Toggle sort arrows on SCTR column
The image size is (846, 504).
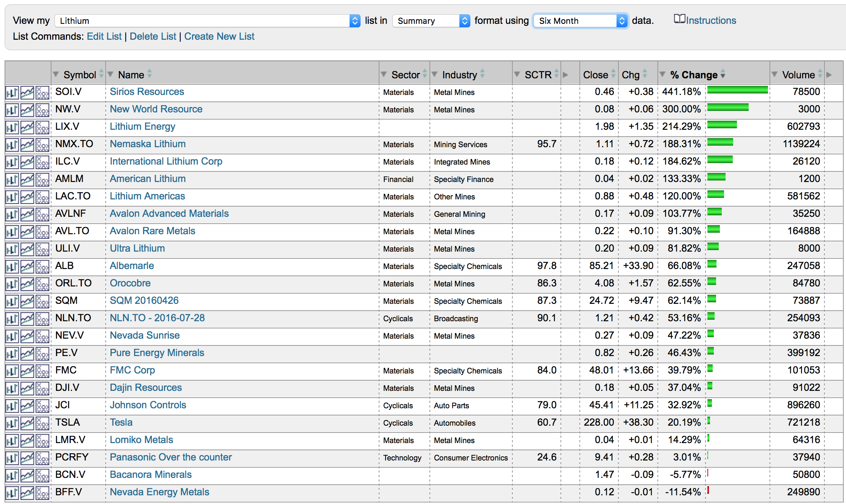(x=556, y=74)
